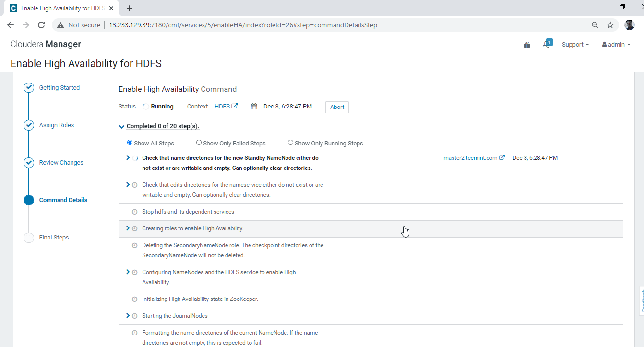
Task: Expand the edits directories check step
Action: click(128, 184)
